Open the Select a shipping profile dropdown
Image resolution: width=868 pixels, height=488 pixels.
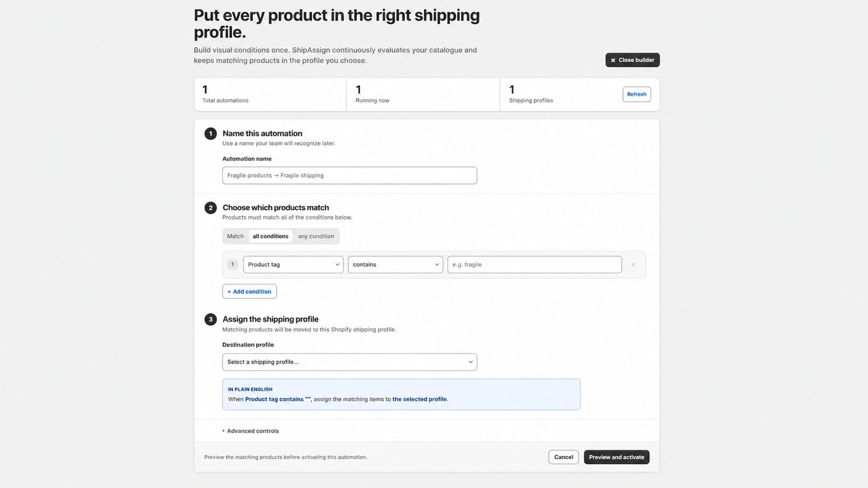pyautogui.click(x=349, y=362)
